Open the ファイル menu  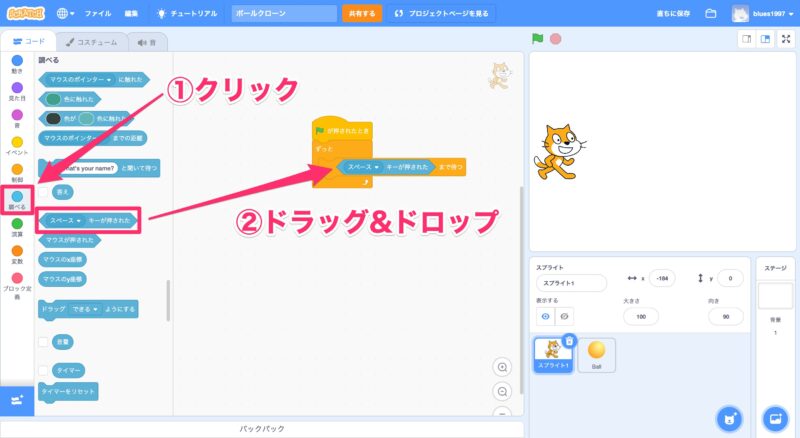(98, 14)
